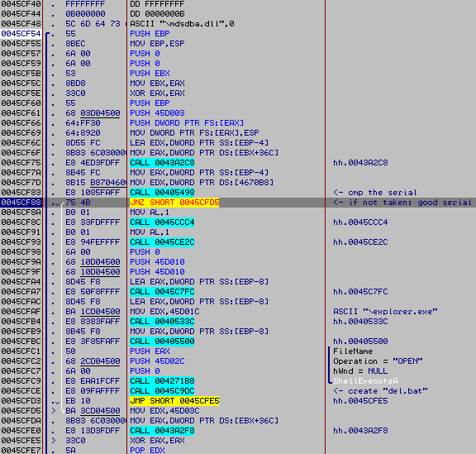Screen dimensions: 476x454
Task: Select comment hh.0045CFE5
Action: 360,401
